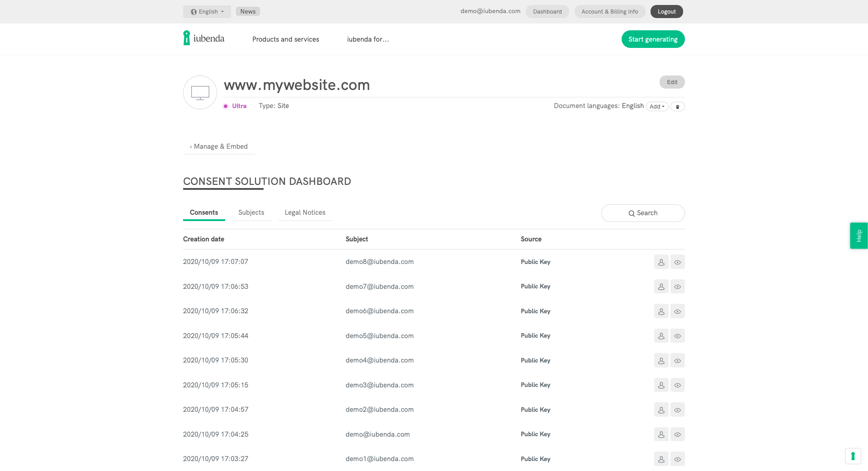Open Products and services menu
This screenshot has width=868, height=471.
[286, 39]
